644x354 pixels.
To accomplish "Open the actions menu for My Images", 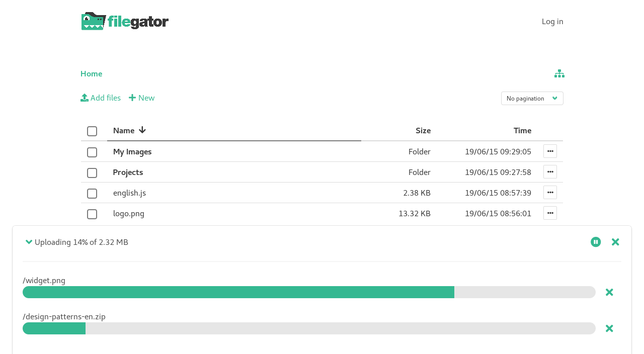I will (550, 151).
